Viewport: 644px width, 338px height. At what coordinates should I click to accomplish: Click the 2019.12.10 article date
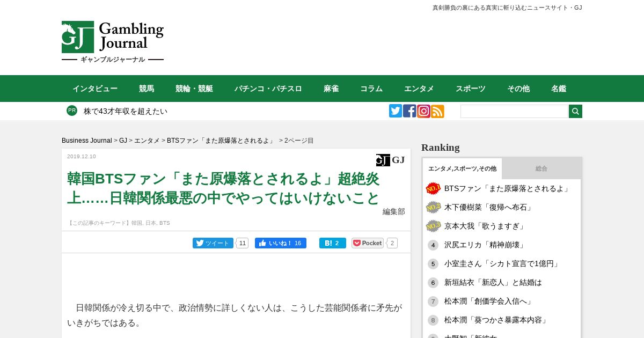[x=82, y=157]
